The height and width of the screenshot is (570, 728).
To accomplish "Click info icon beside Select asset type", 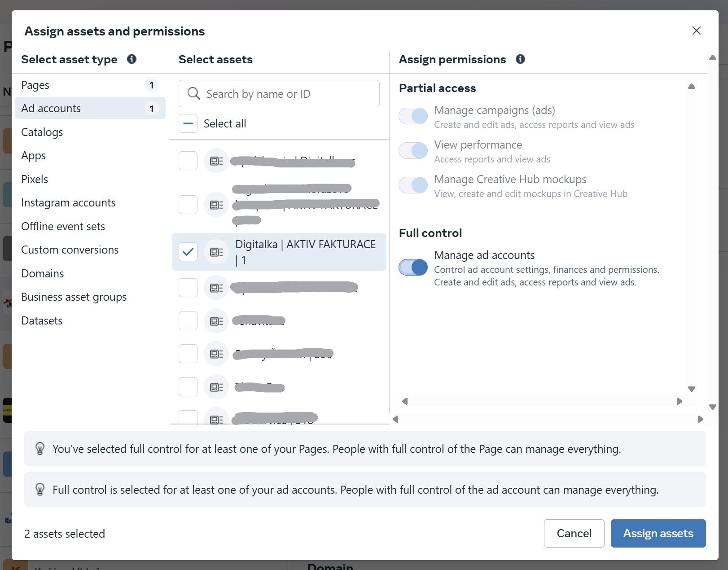I will click(132, 59).
